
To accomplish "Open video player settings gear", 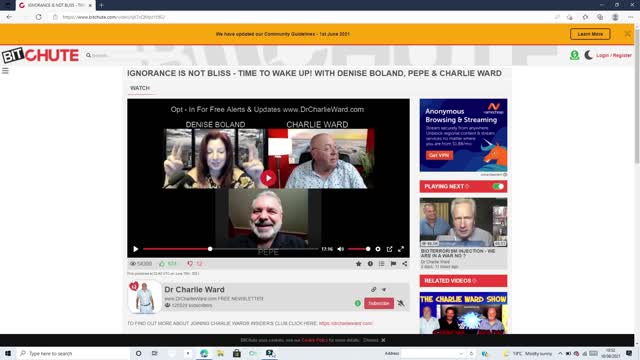I will point(378,249).
